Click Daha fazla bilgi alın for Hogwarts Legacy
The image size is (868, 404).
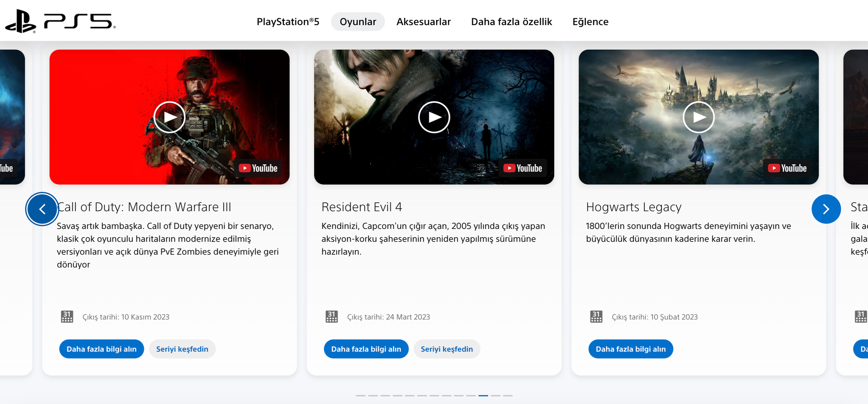(x=631, y=349)
